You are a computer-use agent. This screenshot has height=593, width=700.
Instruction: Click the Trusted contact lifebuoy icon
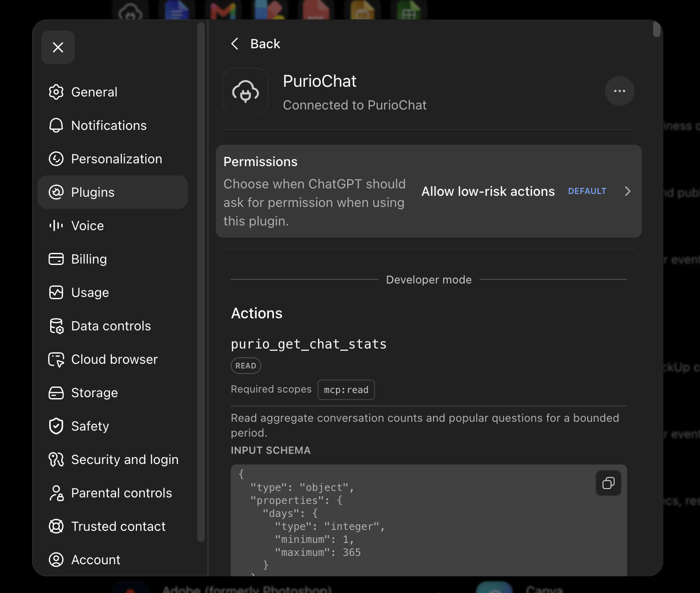(56, 526)
